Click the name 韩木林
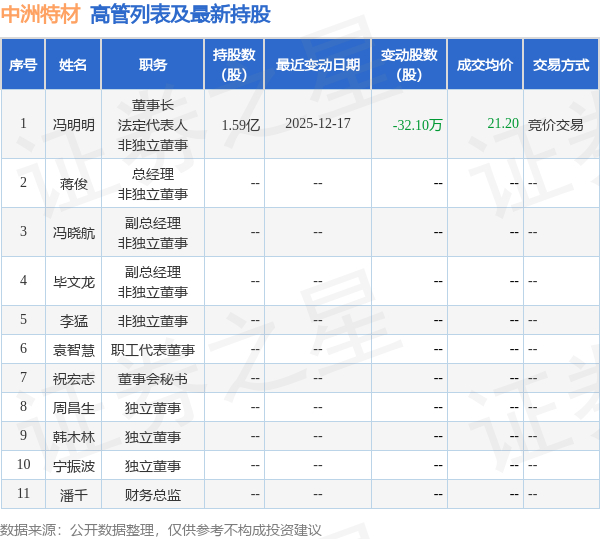600x539 pixels. (x=73, y=437)
